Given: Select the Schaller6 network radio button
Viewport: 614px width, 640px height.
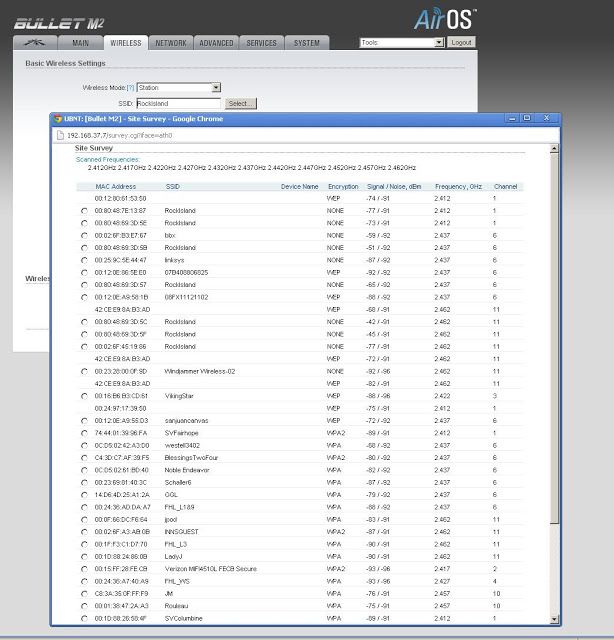Looking at the screenshot, I should pos(84,482).
